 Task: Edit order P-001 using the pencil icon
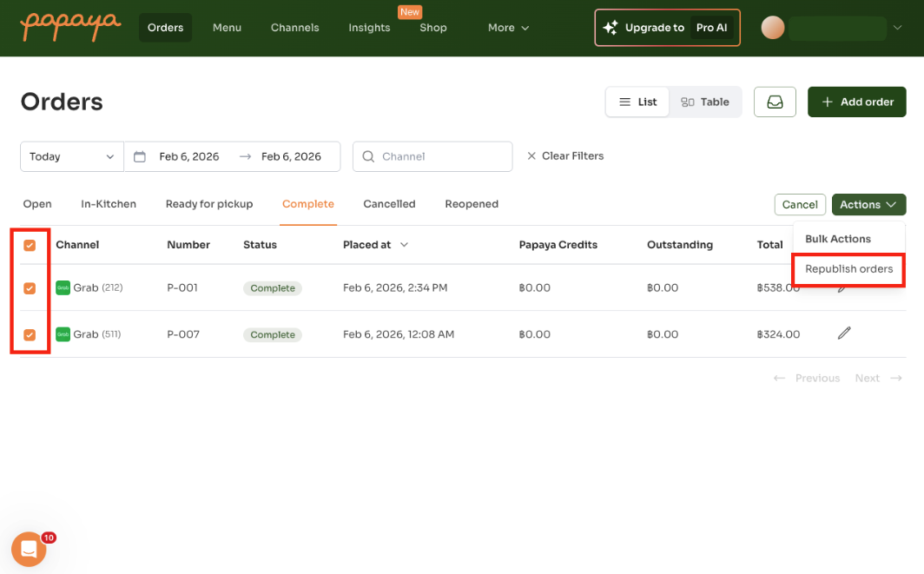point(844,287)
